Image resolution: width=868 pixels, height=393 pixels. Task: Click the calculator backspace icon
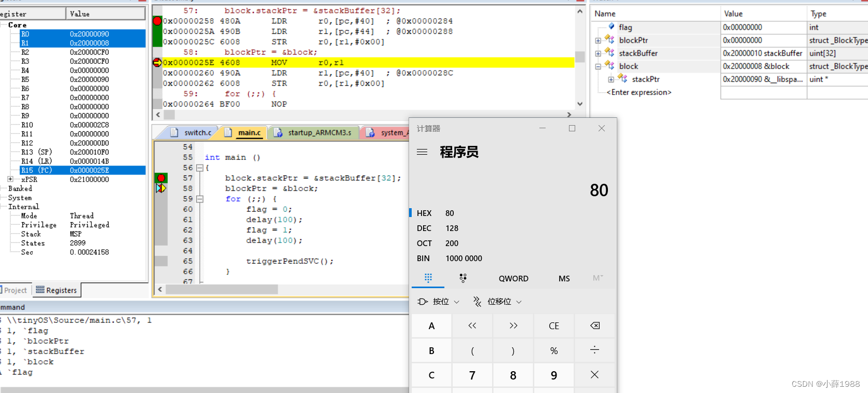pos(595,326)
